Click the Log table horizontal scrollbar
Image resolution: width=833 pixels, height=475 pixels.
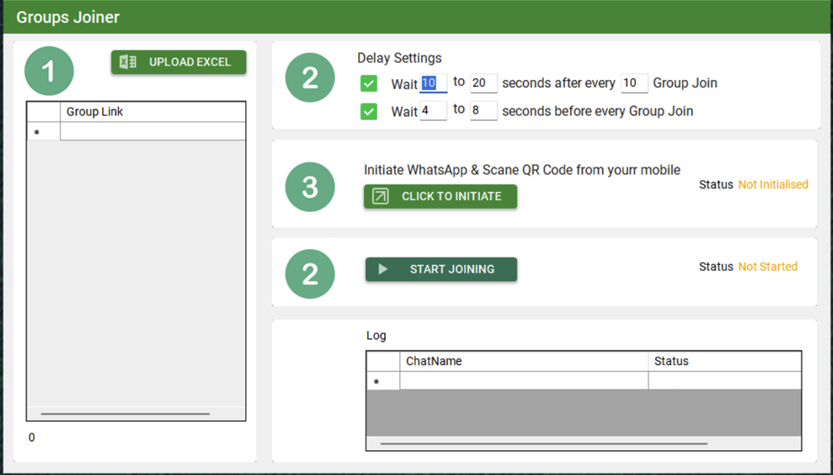544,443
